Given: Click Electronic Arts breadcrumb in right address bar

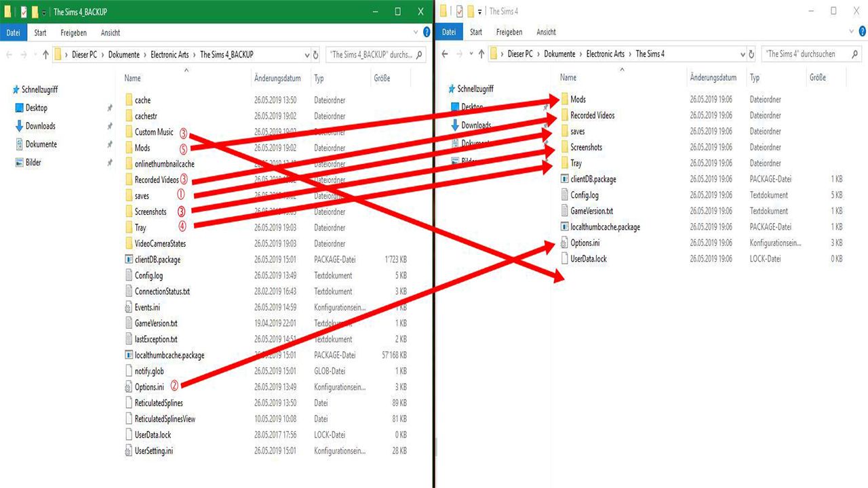Looking at the screenshot, I should (x=605, y=54).
